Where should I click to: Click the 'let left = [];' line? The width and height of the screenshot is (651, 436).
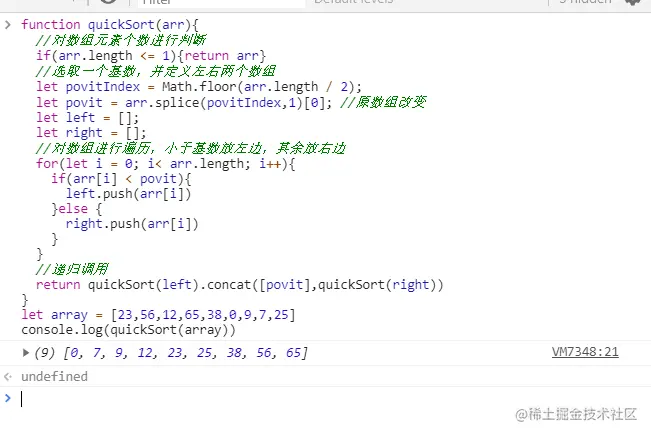[x=87, y=118]
